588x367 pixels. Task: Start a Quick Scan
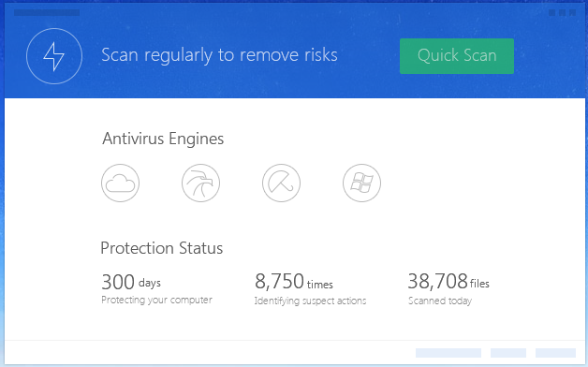(457, 56)
